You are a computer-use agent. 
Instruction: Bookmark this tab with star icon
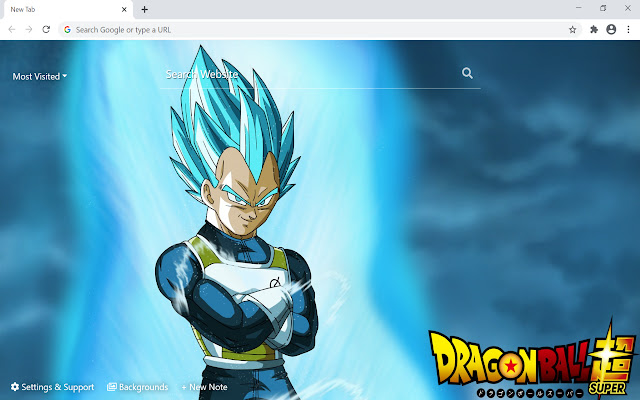pos(573,29)
